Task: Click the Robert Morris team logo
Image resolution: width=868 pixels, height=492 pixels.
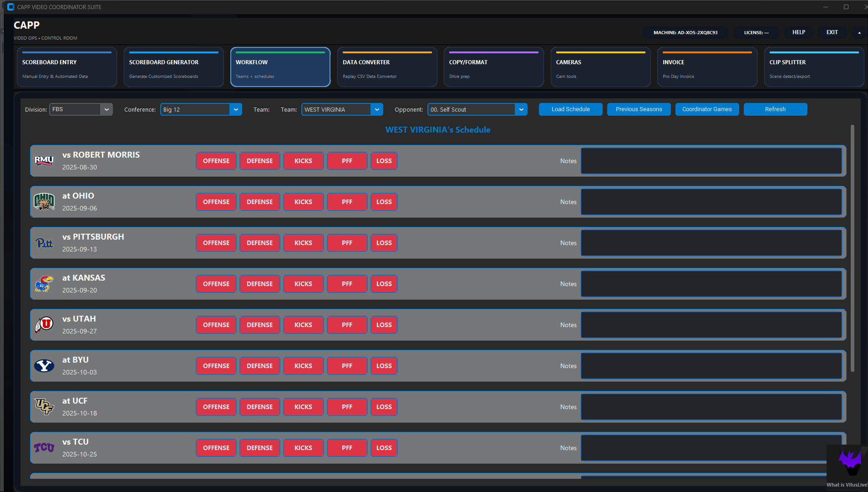Action: [44, 161]
